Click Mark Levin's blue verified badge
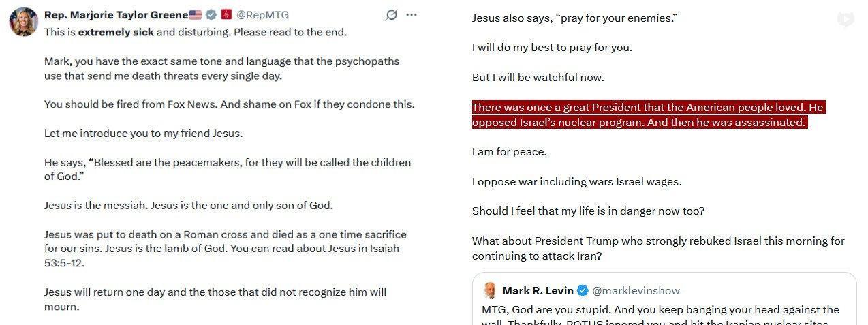The width and height of the screenshot is (868, 325). click(583, 291)
